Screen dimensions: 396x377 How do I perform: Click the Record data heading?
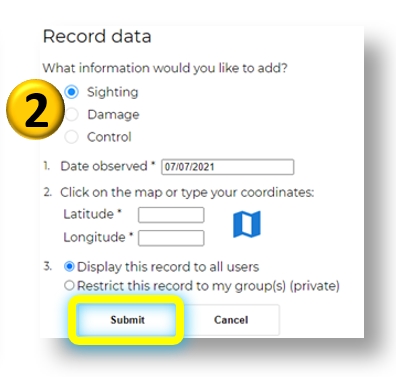click(x=97, y=36)
